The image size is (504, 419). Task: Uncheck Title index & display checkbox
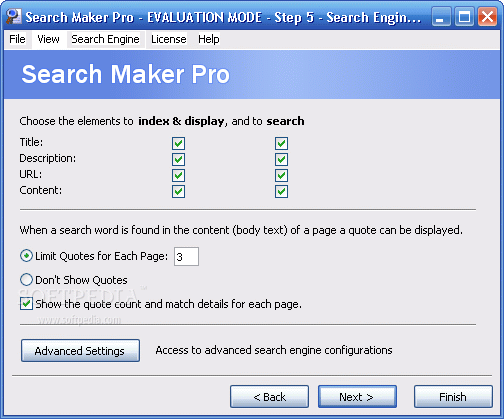178,143
